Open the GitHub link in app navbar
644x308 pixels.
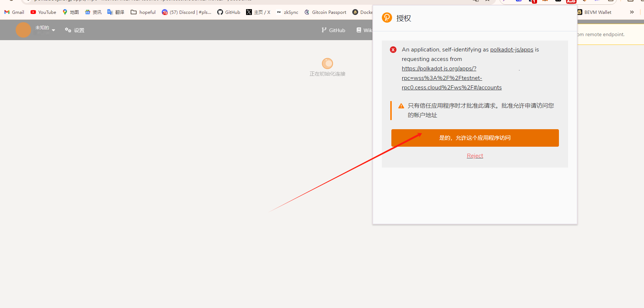[333, 30]
